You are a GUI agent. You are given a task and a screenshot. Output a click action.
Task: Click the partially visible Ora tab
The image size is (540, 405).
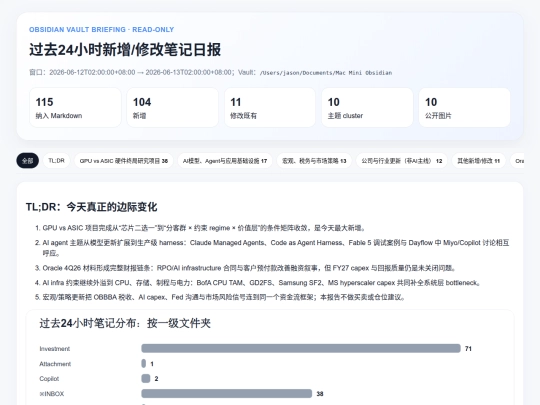[x=517, y=161]
